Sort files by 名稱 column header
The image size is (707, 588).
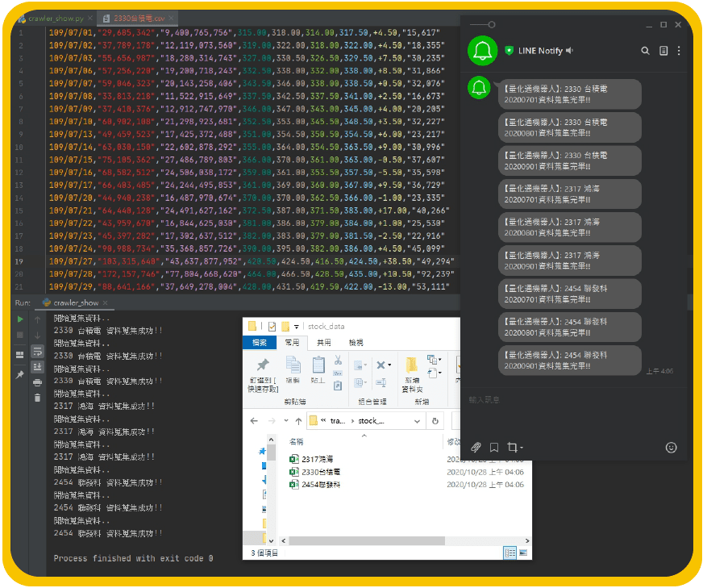pyautogui.click(x=296, y=442)
